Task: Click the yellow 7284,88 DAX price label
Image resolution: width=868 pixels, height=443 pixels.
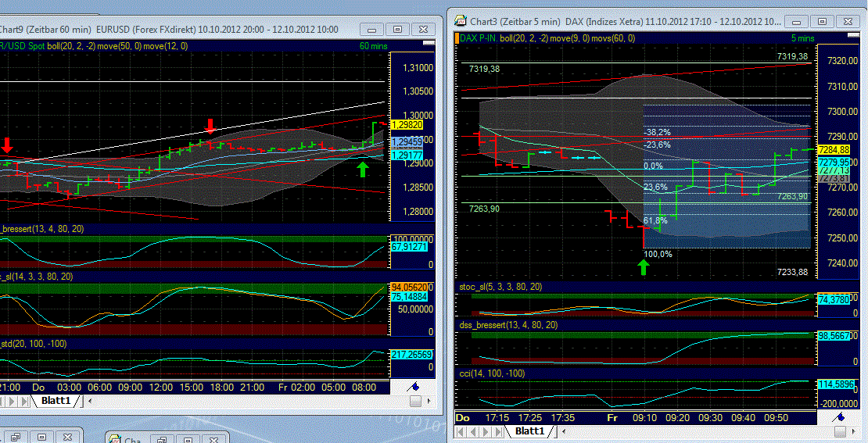Action: pyautogui.click(x=833, y=150)
